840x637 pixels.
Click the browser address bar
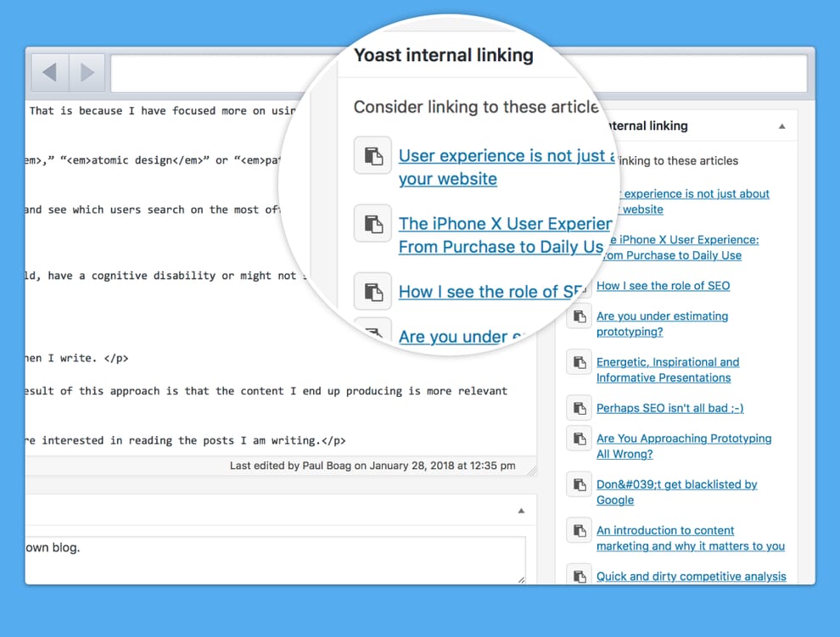pos(458,74)
